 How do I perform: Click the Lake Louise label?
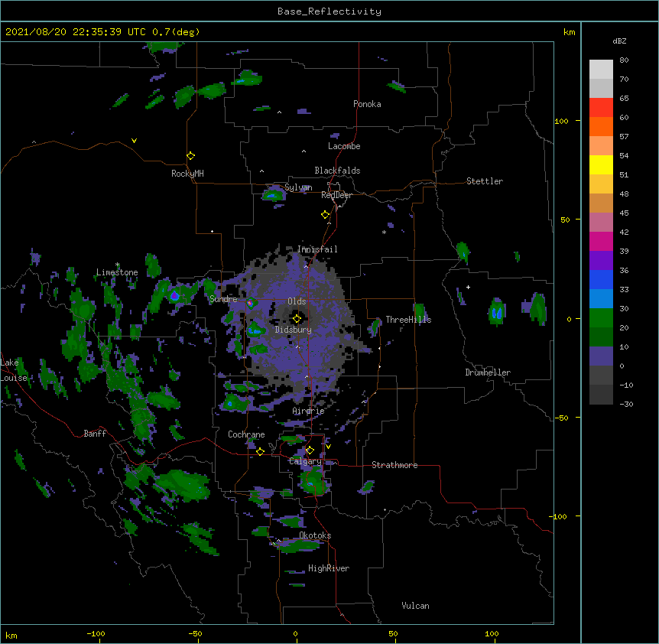(x=14, y=370)
